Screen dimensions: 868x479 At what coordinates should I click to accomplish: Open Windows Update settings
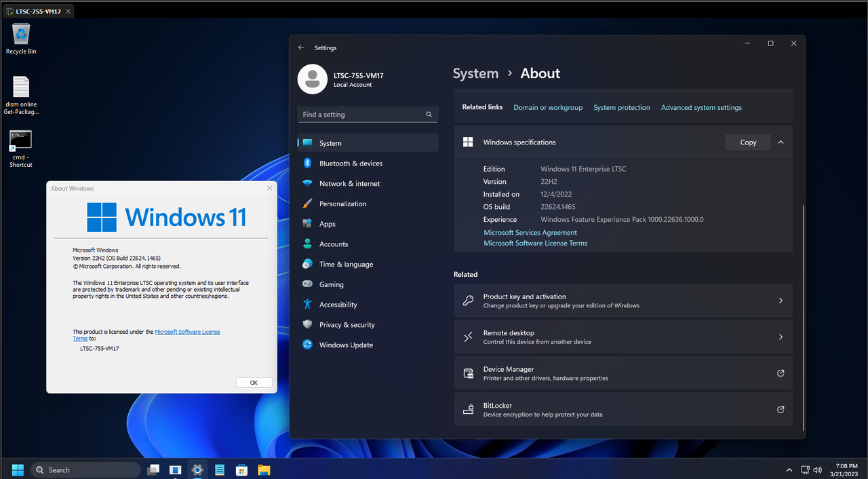(368, 345)
